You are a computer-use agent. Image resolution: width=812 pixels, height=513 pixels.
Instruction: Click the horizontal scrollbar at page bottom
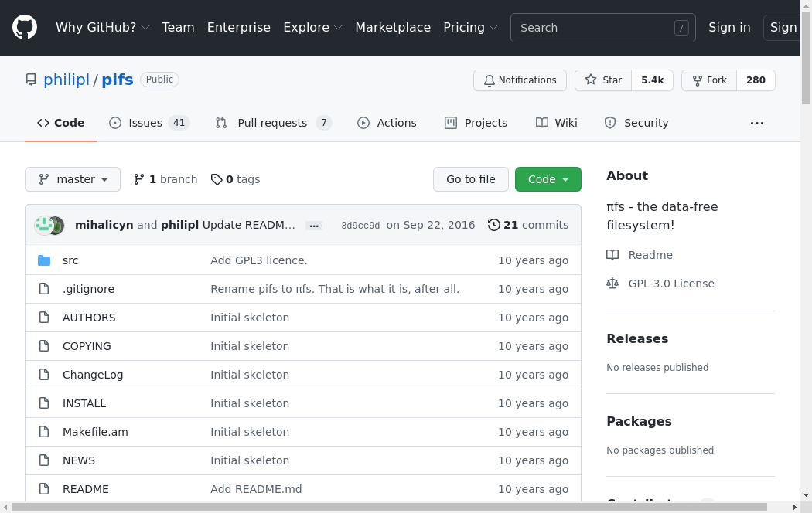[387, 508]
